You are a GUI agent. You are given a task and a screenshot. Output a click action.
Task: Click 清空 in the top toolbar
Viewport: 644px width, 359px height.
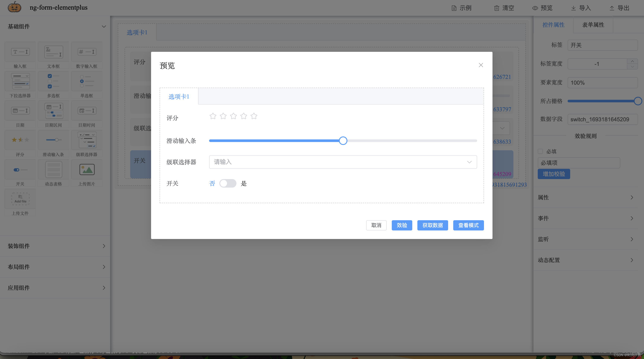point(504,8)
